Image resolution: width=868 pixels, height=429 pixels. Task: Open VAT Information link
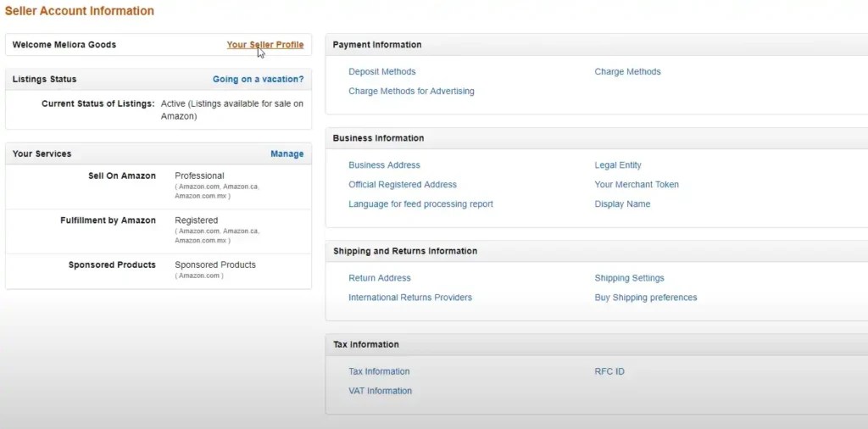(381, 391)
